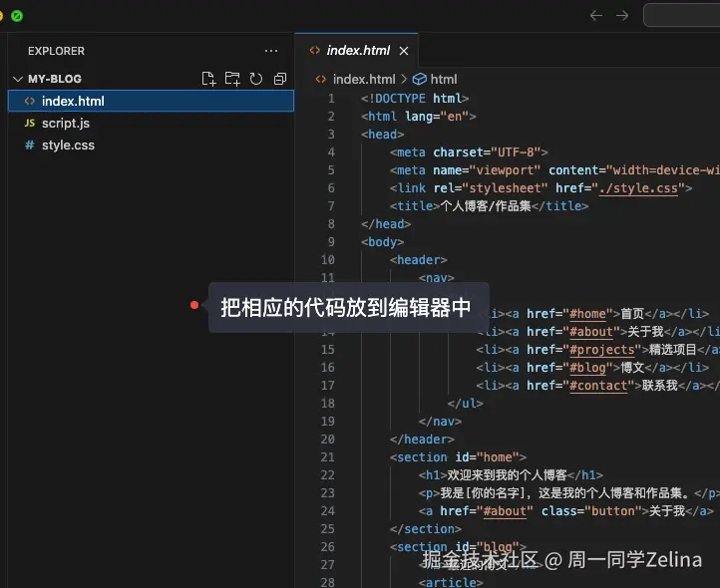Go back with the navigation arrow

pos(596,16)
